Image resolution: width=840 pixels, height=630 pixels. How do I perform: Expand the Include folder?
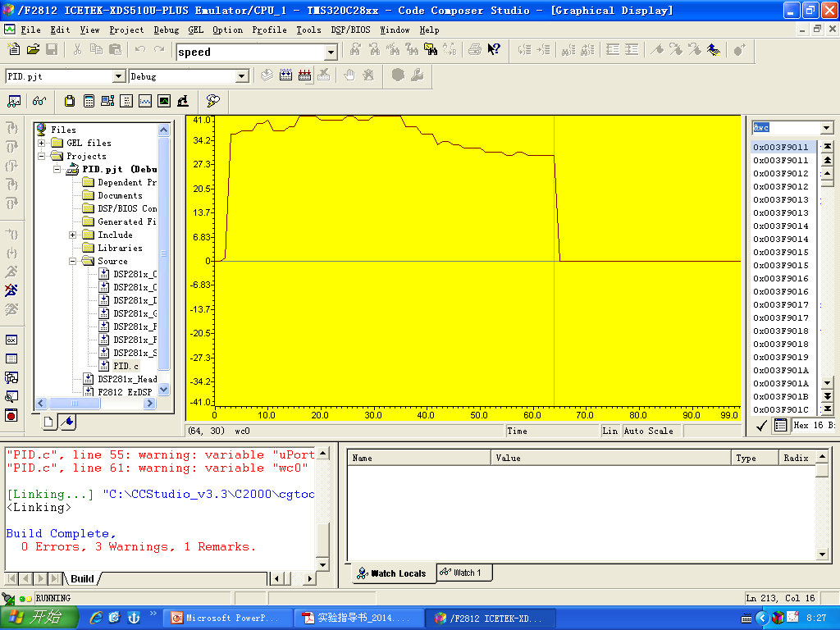72,235
